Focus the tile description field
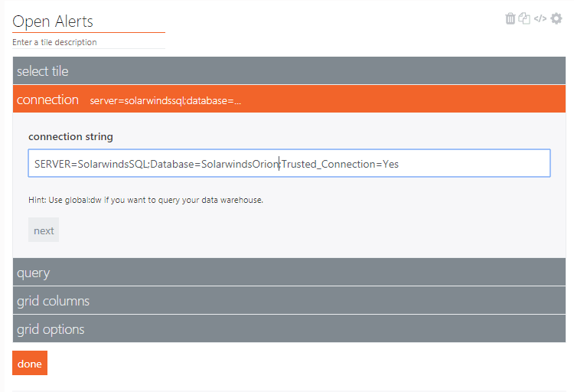 coord(88,42)
